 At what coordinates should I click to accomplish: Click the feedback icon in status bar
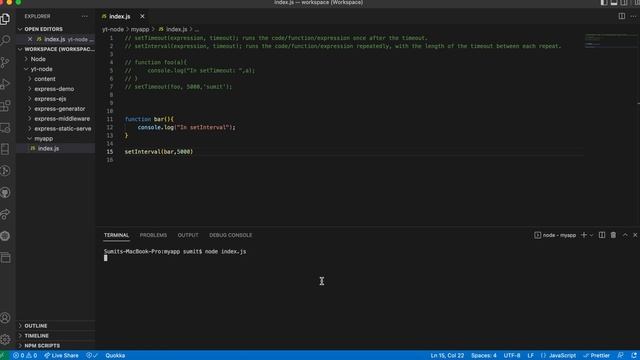[x=620, y=356]
